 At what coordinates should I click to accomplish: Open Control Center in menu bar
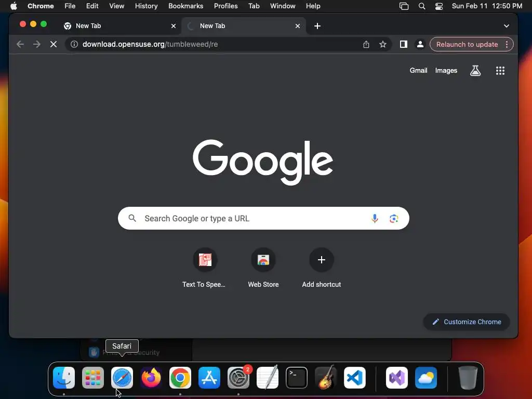[439, 6]
